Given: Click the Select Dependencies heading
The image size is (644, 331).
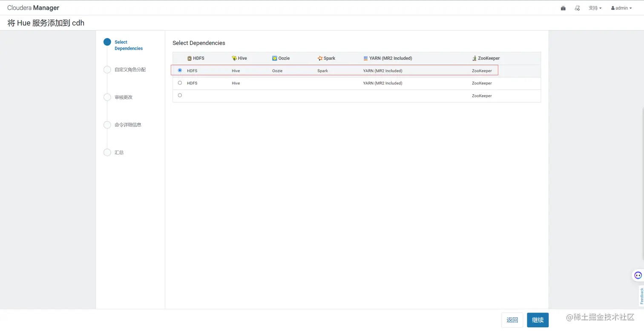Looking at the screenshot, I should pyautogui.click(x=198, y=43).
